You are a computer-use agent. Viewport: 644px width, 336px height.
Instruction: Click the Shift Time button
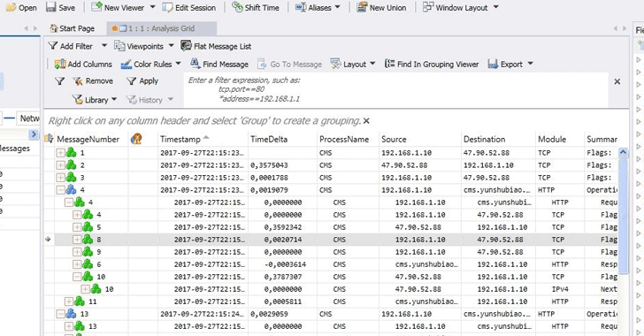pos(256,7)
